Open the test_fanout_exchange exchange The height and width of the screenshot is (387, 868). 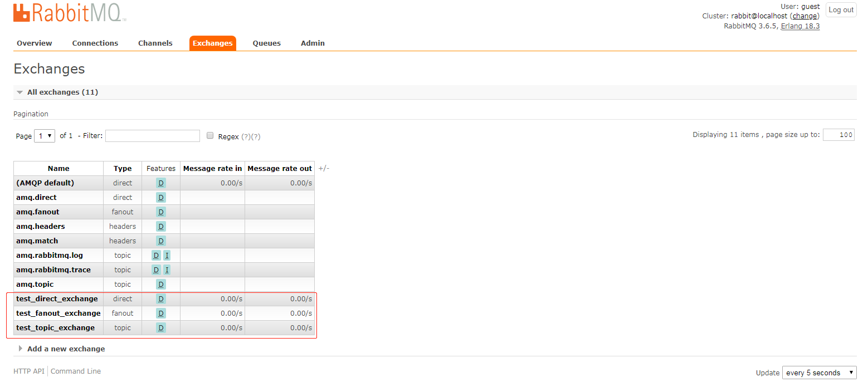(58, 313)
